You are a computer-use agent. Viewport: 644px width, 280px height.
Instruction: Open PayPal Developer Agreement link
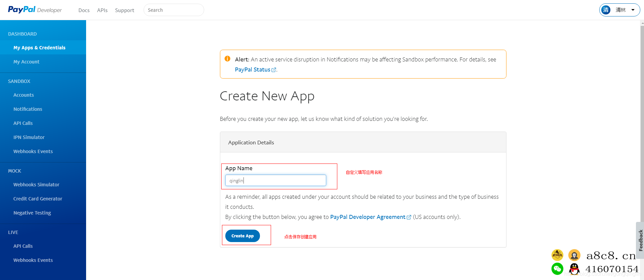(368, 217)
